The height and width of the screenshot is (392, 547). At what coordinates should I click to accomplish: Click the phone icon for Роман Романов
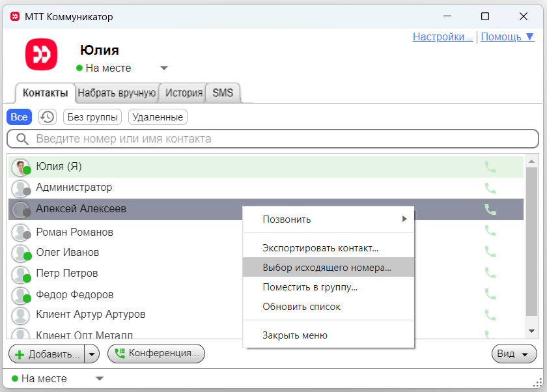click(x=490, y=231)
